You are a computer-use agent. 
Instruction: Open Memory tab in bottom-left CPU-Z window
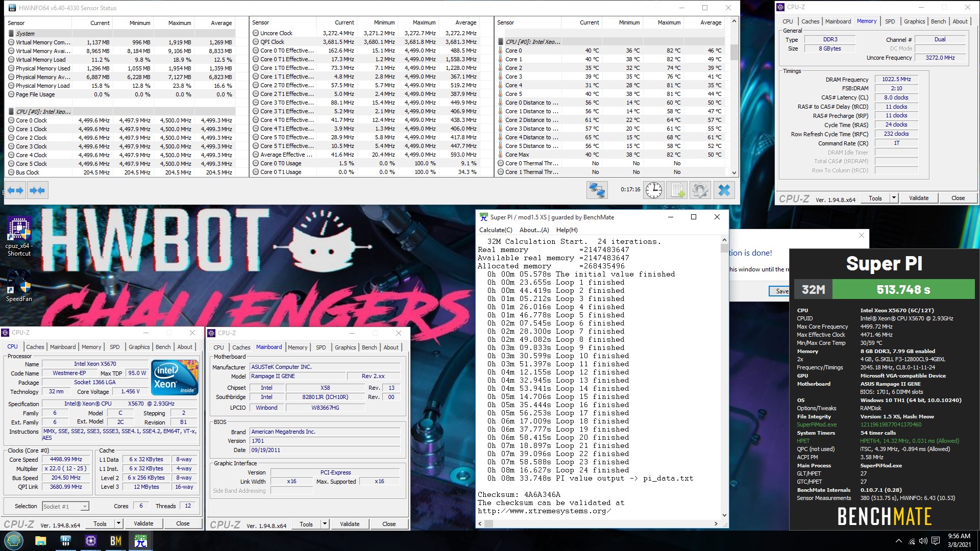91,347
